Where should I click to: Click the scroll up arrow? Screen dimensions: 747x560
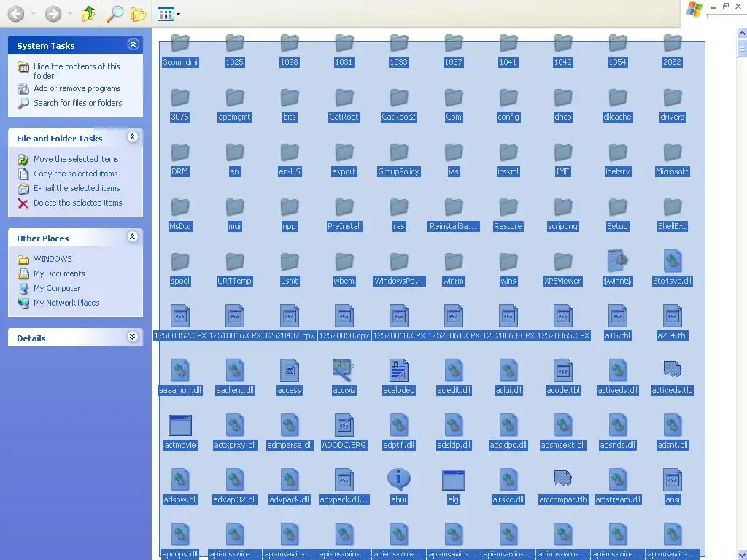click(x=742, y=34)
